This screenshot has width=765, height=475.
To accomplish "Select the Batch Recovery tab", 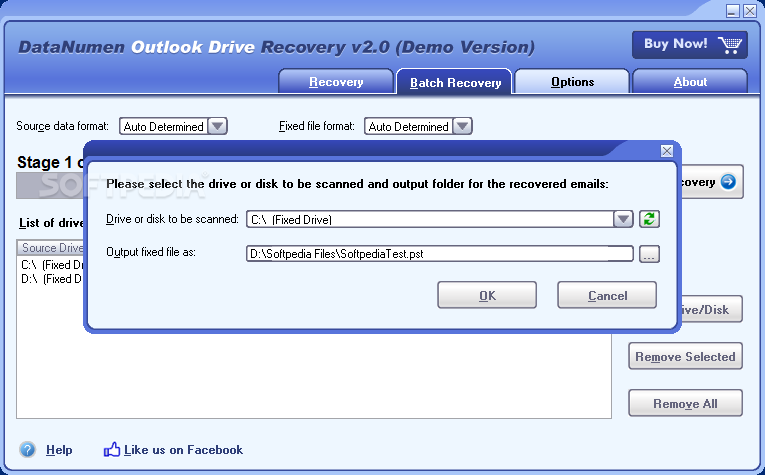I will pyautogui.click(x=455, y=82).
